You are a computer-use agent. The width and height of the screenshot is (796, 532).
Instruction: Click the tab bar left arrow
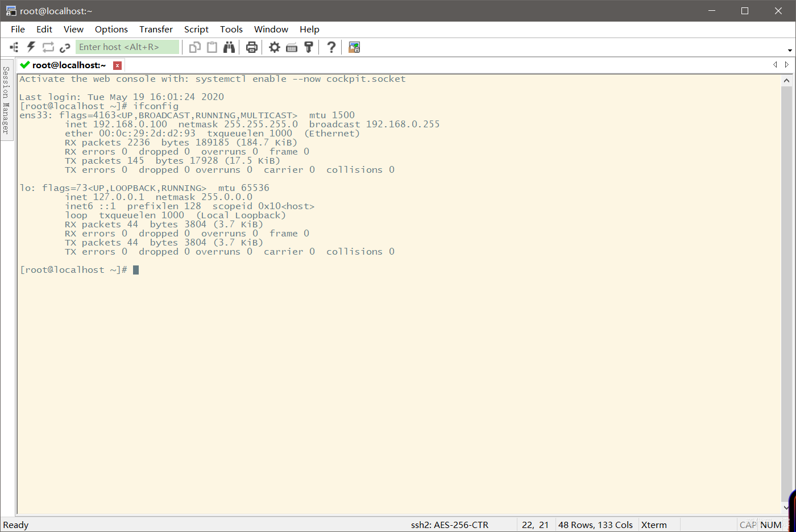[x=775, y=65]
